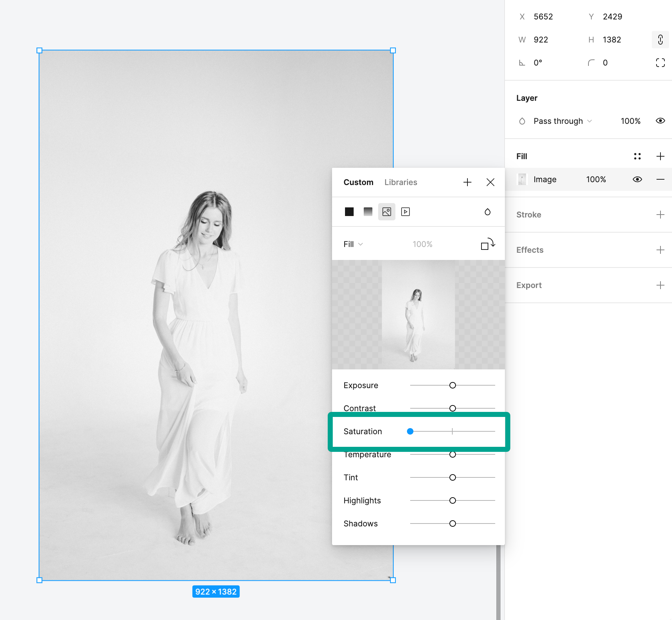Open fill styles with the four-dot icon
Viewport: 672px width, 620px height.
[x=637, y=156]
